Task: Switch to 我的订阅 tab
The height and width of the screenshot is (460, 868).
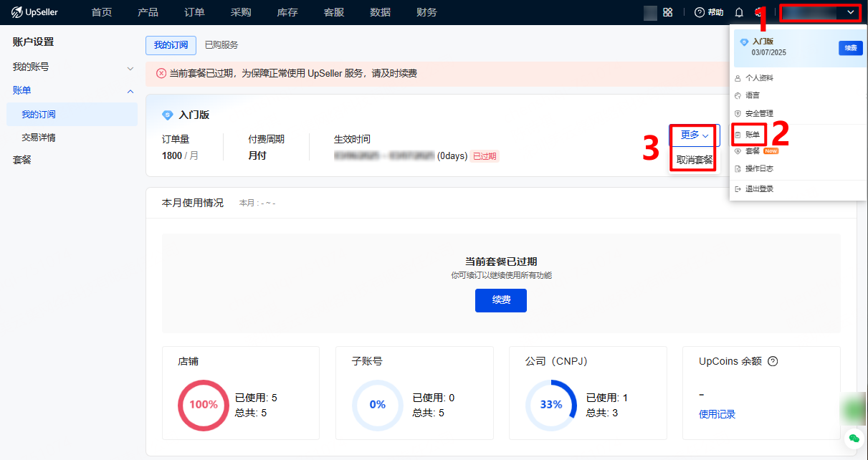Action: [171, 44]
